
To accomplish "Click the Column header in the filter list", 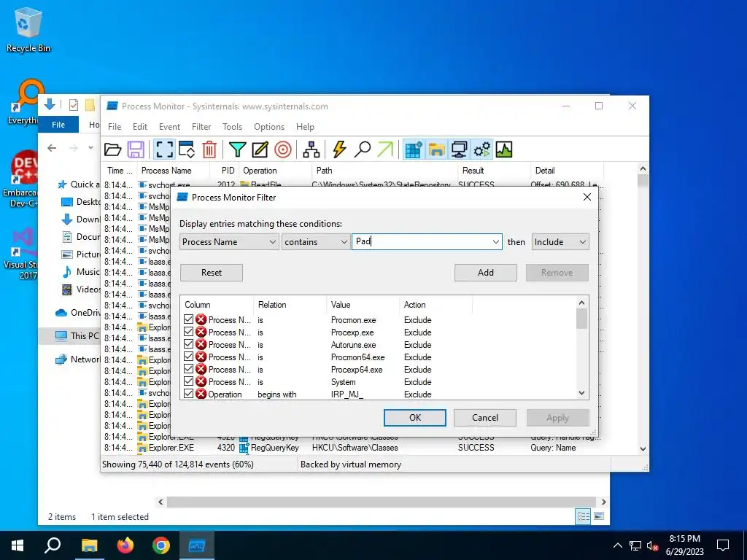I will 217,305.
